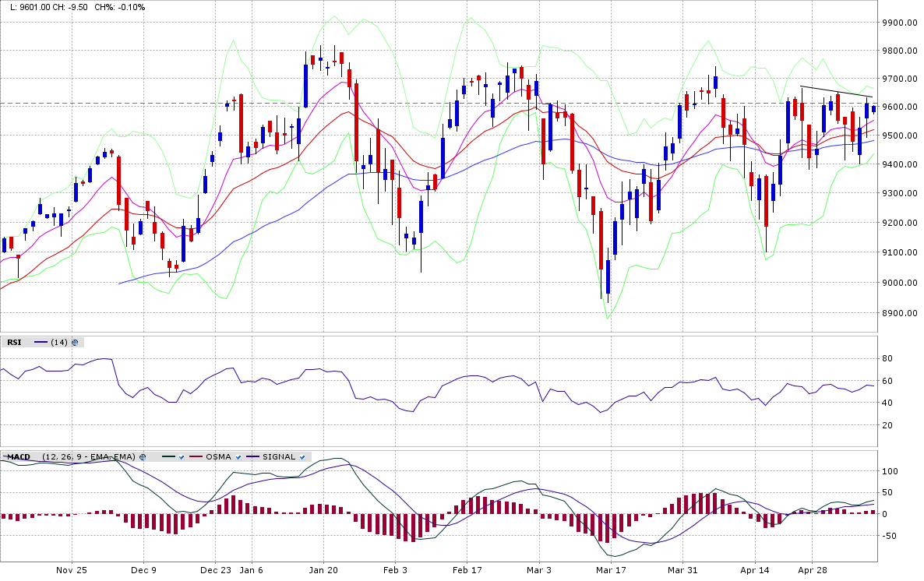Click the RSI purple line color swatch
Viewport: 924px width, 581px height.
pyautogui.click(x=41, y=343)
